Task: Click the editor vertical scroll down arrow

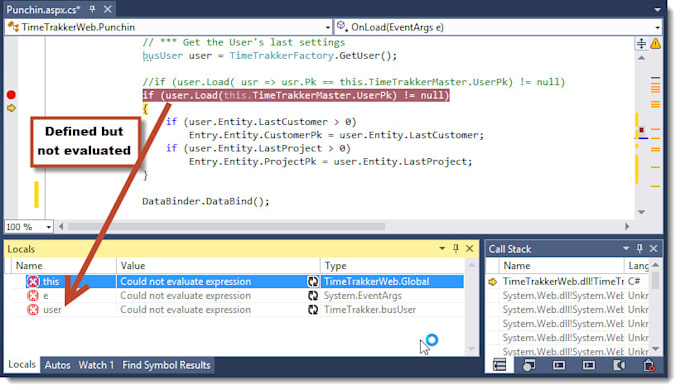Action: click(641, 212)
